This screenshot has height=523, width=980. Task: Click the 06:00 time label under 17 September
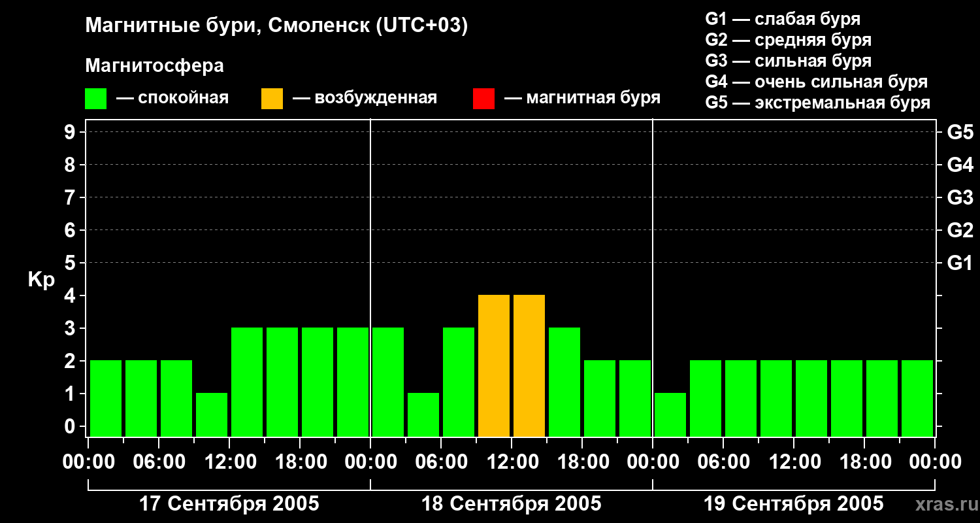[159, 462]
